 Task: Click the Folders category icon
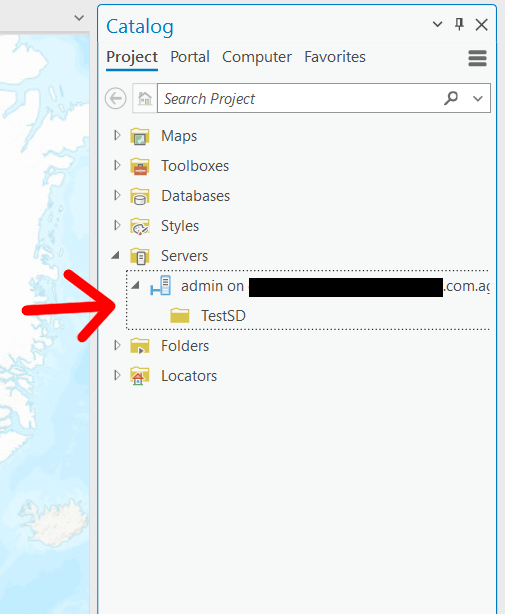pyautogui.click(x=140, y=346)
